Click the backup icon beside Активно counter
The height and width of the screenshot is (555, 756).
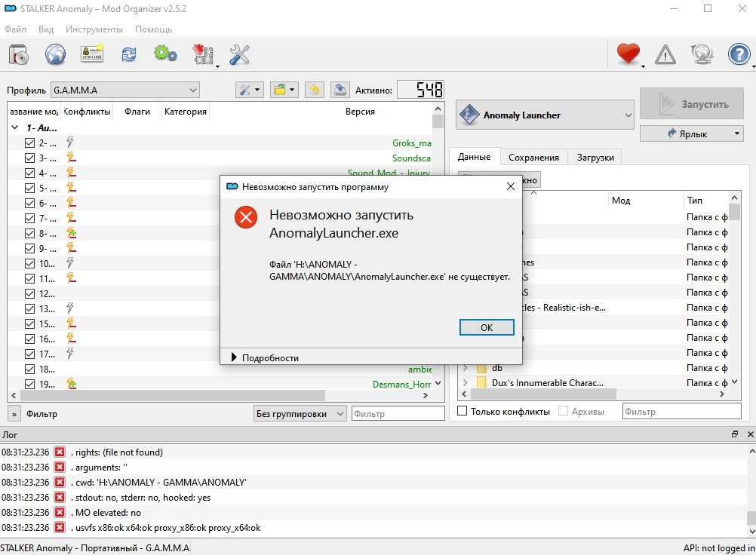click(x=340, y=90)
